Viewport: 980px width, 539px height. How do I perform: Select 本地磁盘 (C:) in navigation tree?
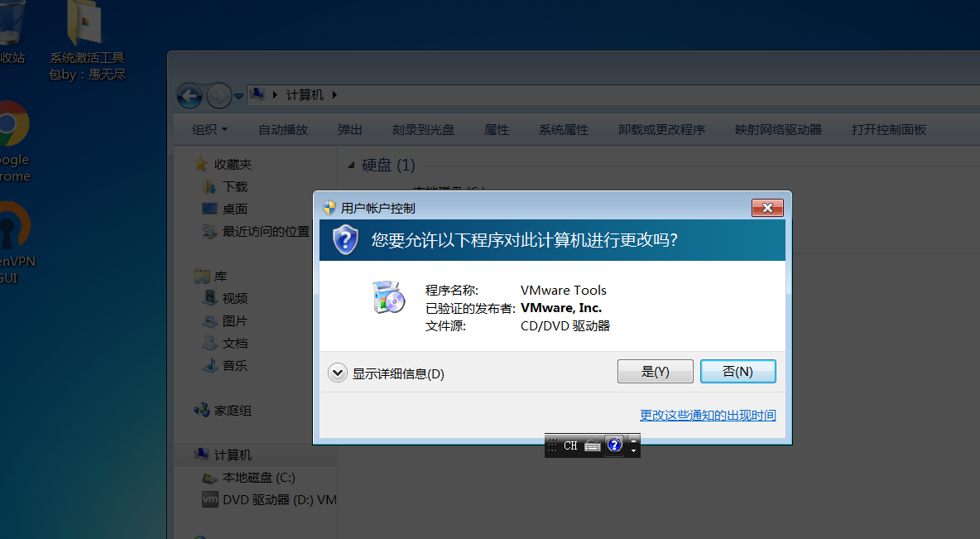pyautogui.click(x=259, y=478)
